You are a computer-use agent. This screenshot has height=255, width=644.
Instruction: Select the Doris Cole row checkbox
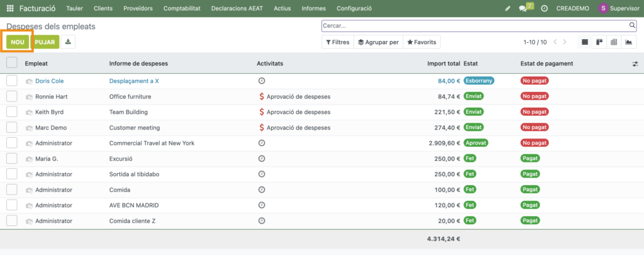12,81
